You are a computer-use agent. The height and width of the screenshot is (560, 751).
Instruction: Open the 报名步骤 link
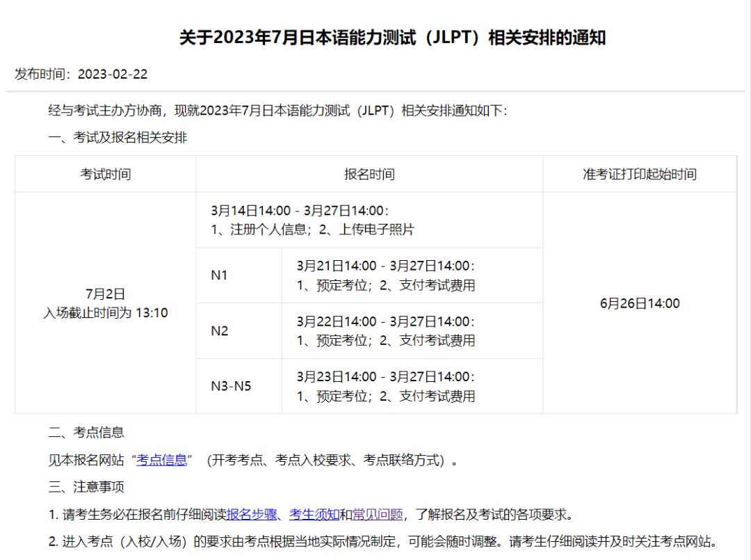252,515
